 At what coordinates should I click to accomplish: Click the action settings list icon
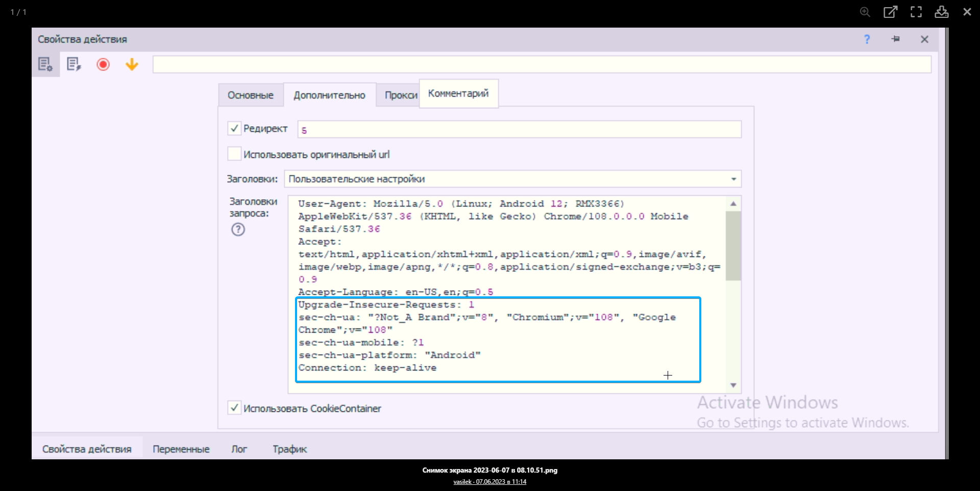[45, 64]
